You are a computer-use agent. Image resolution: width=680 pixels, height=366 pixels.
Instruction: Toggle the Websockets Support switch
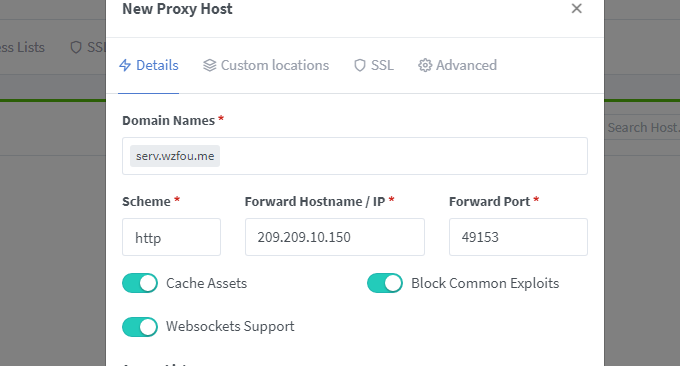coord(140,327)
